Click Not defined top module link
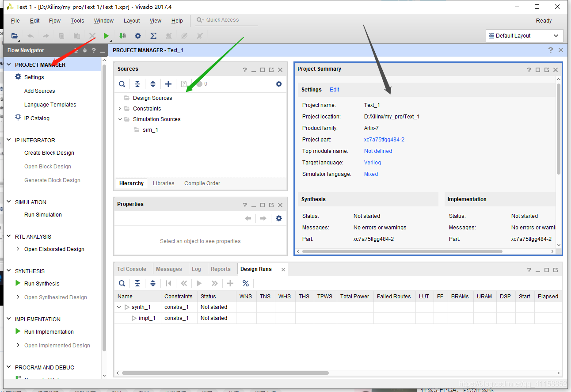The image size is (571, 392). tap(378, 151)
